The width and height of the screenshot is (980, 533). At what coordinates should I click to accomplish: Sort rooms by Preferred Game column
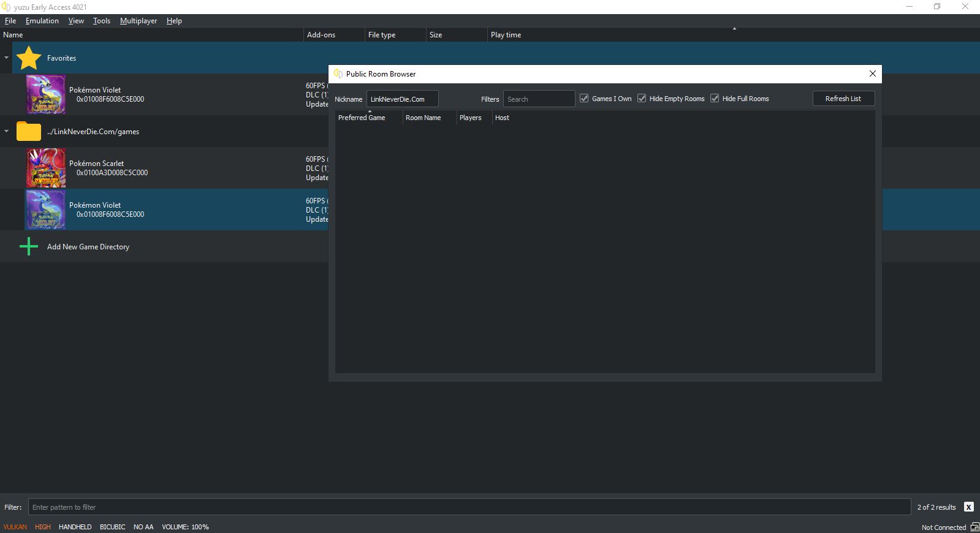pyautogui.click(x=362, y=118)
